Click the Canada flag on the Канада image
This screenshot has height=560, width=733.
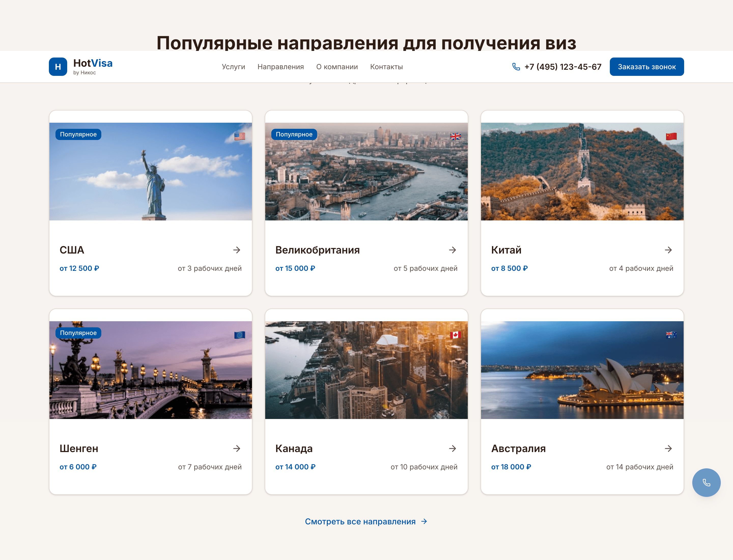455,335
